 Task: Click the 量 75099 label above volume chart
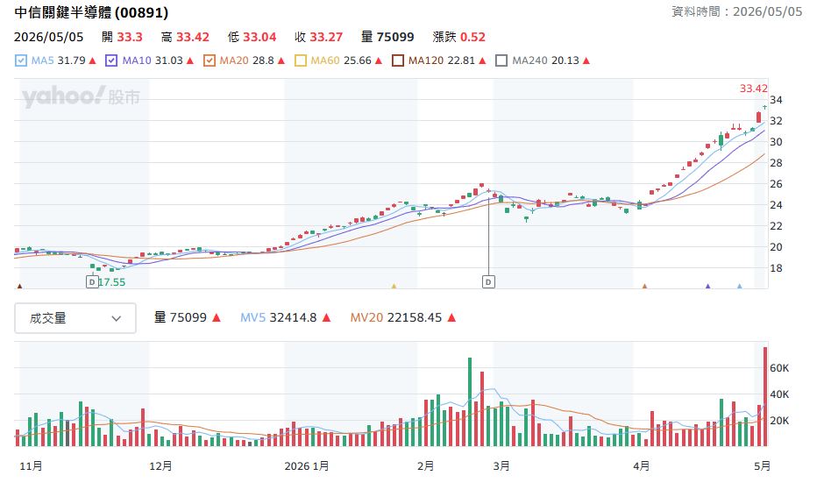tap(181, 317)
